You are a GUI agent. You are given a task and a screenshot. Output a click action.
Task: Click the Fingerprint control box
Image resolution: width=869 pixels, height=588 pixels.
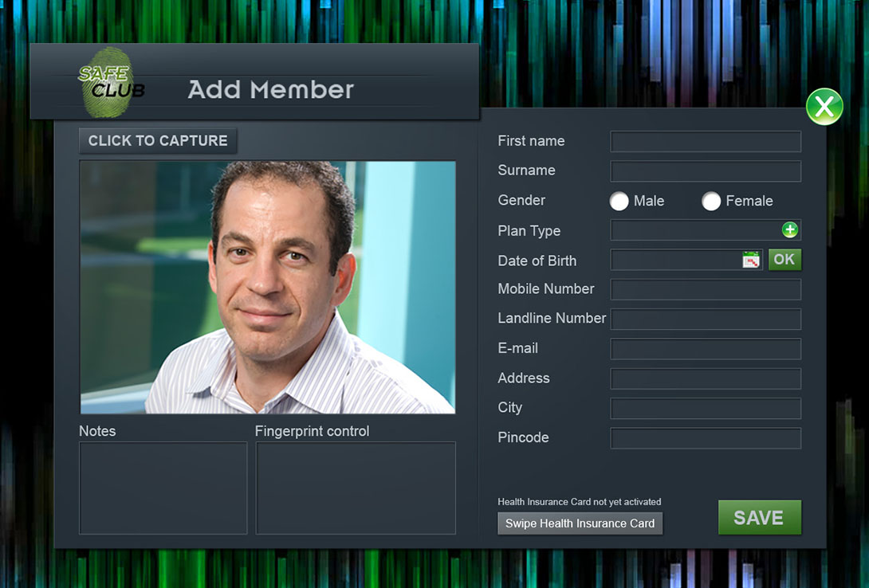356,488
